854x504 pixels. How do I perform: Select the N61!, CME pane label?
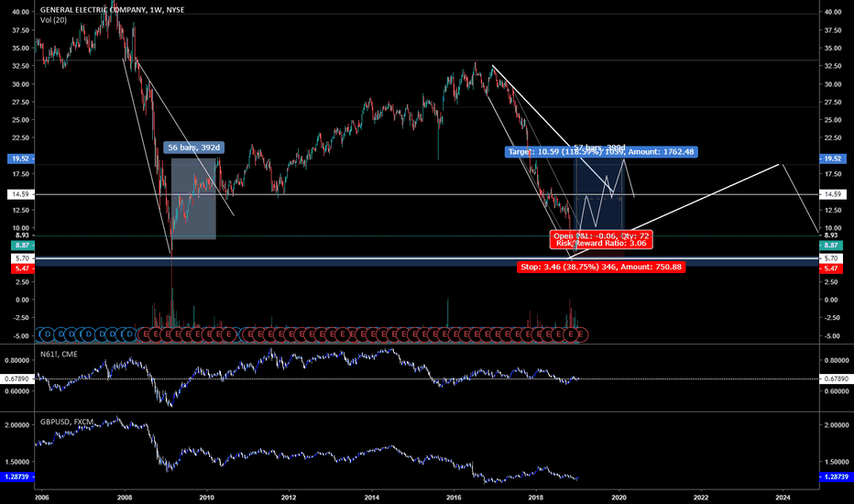point(59,354)
